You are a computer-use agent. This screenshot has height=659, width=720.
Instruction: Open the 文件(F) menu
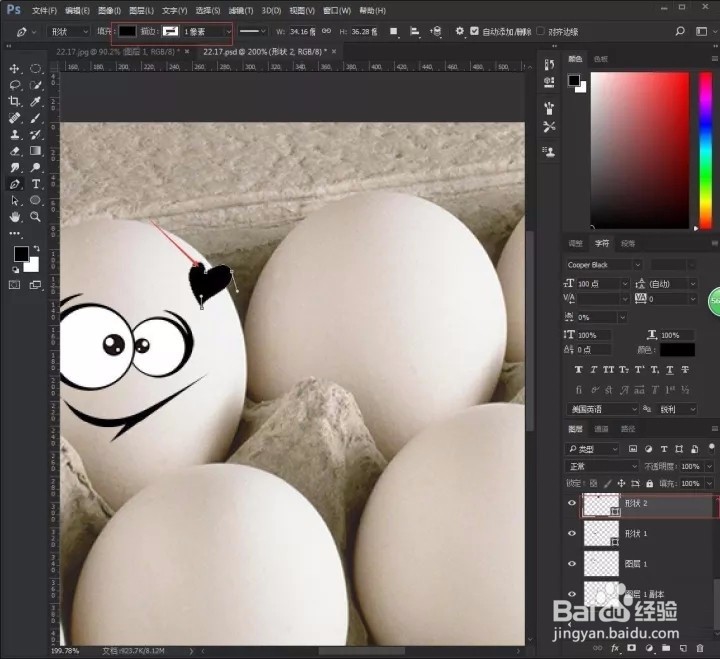click(x=45, y=10)
